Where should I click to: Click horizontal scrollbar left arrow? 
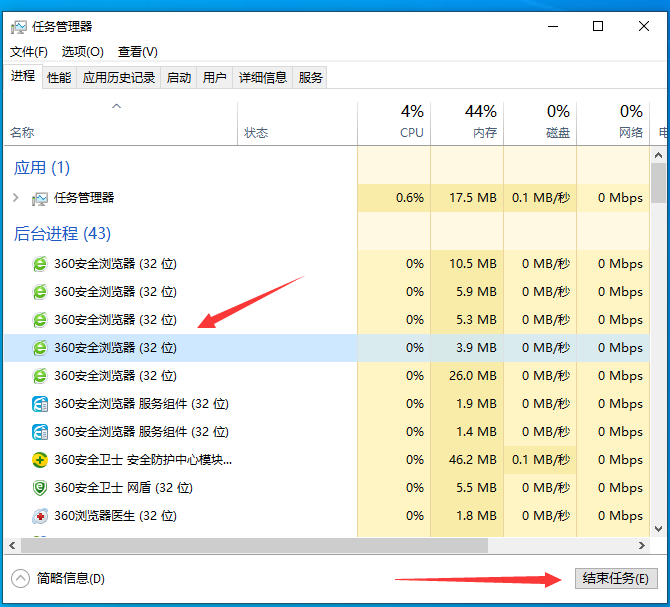pyautogui.click(x=12, y=545)
